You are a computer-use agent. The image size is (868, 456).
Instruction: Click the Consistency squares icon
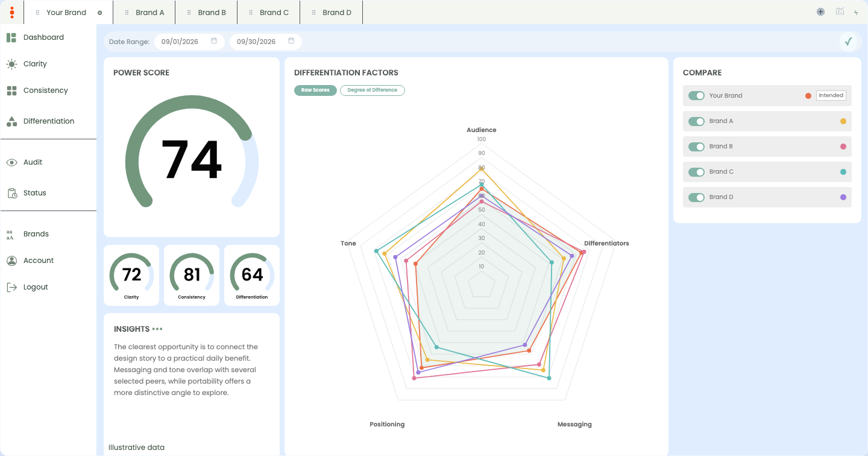11,90
